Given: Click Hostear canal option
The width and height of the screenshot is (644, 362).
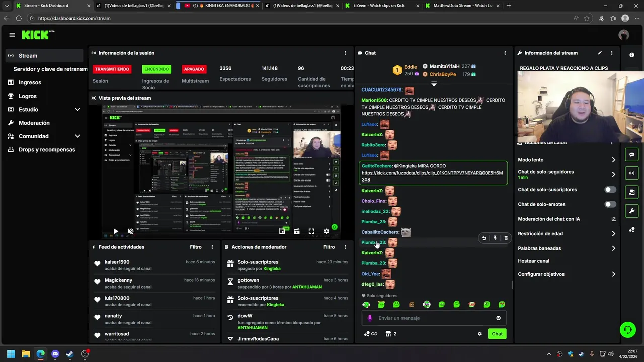Looking at the screenshot, I should click(x=533, y=261).
